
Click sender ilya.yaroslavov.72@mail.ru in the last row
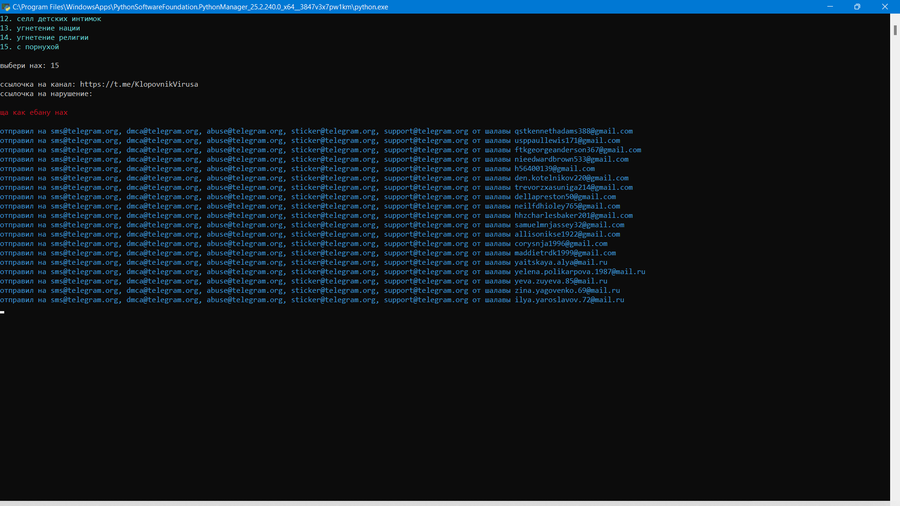click(569, 300)
